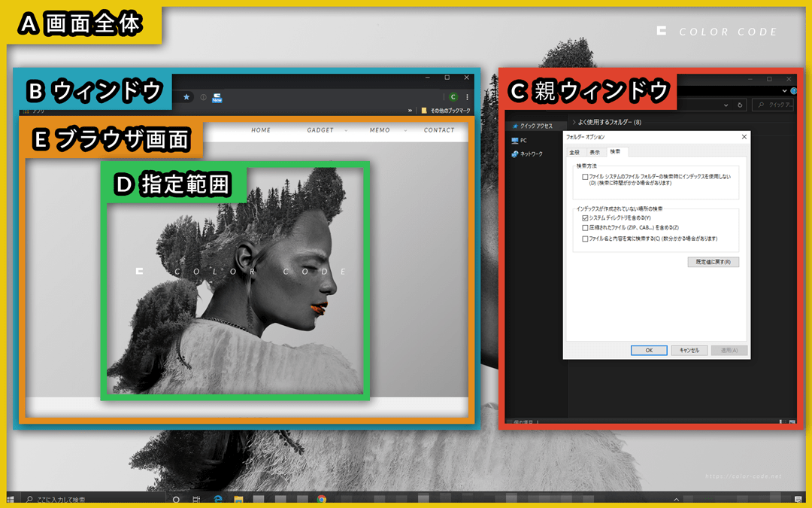Viewport: 812px width, 508px height.
Task: Launch Microsoft Edge from the taskbar
Action: click(218, 499)
